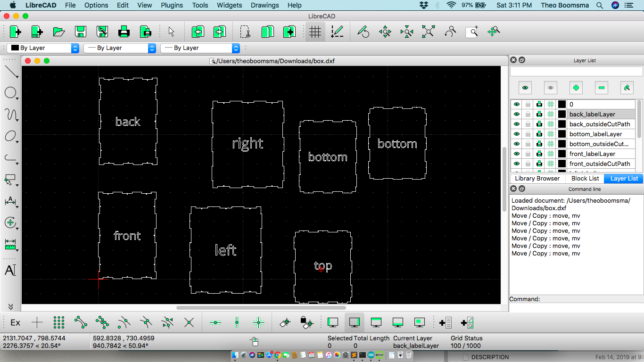Cut the selection with the scissors icon
The height and width of the screenshot is (362, 644).
[245, 32]
